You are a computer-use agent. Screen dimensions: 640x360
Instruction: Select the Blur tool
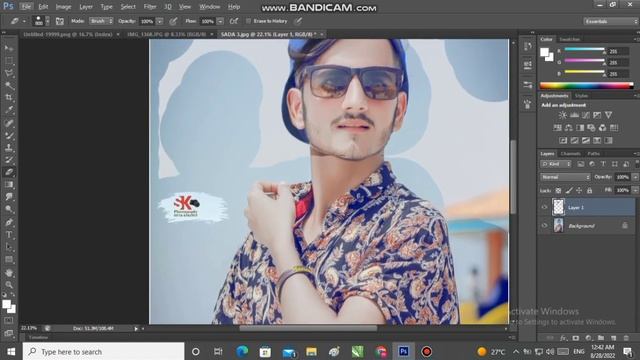coord(9,197)
